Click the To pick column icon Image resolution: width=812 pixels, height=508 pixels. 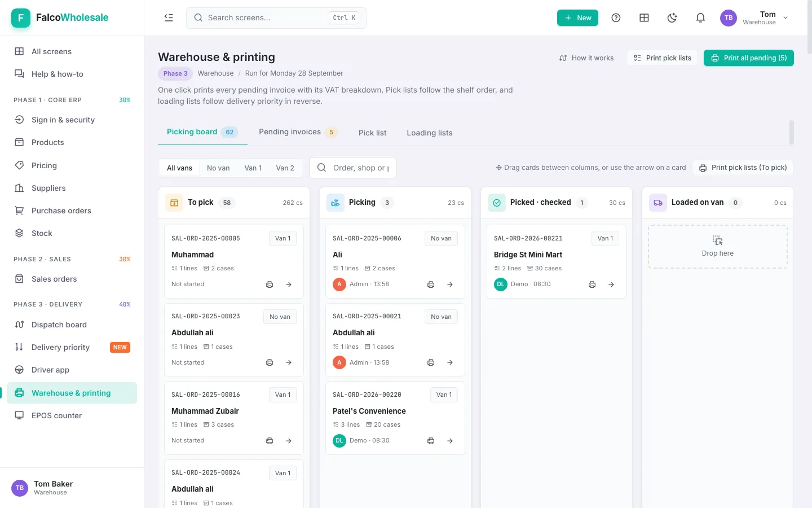pos(174,203)
